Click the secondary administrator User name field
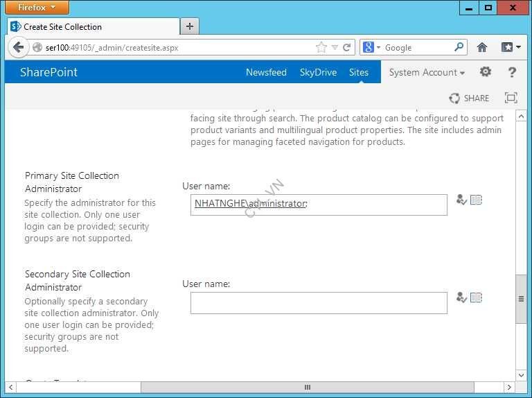This screenshot has height=398, width=532. tap(319, 303)
